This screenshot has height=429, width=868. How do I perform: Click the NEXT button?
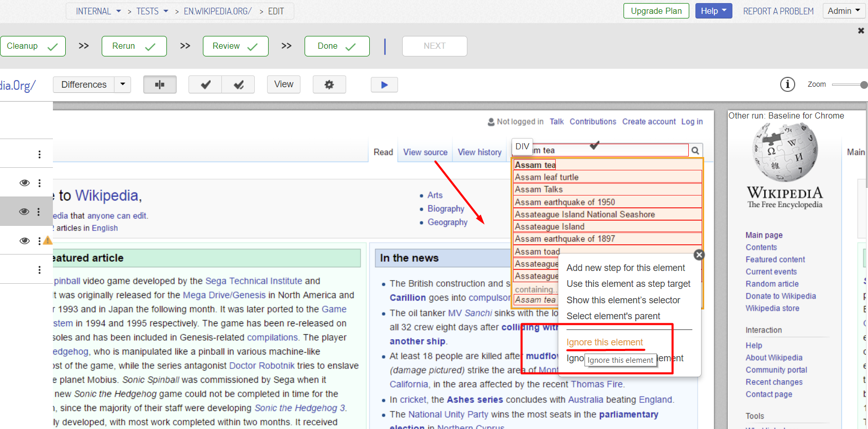click(435, 46)
